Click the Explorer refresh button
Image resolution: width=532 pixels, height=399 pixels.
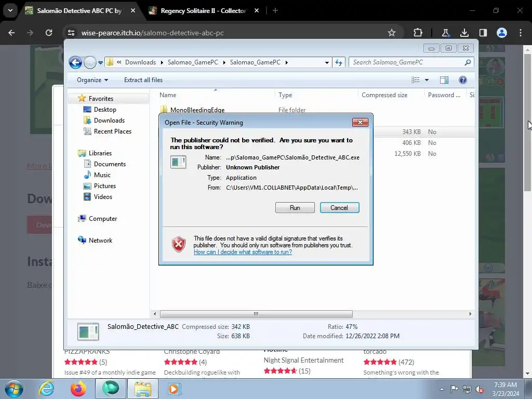339,62
